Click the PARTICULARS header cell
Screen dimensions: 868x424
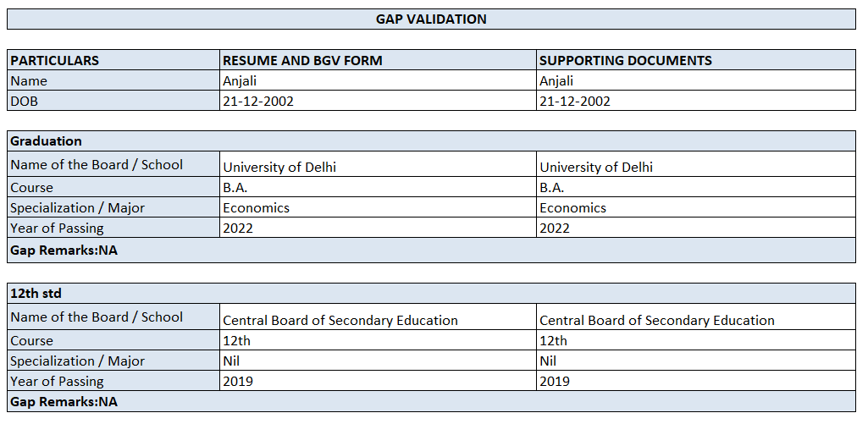click(55, 60)
